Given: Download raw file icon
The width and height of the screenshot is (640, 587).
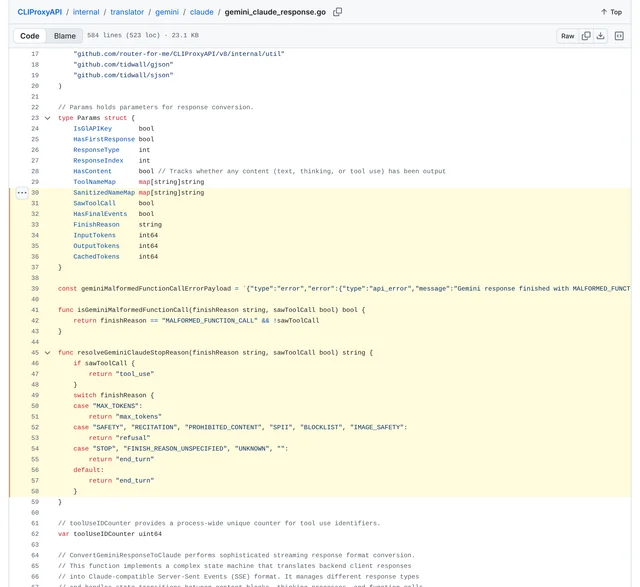Looking at the screenshot, I should [600, 36].
